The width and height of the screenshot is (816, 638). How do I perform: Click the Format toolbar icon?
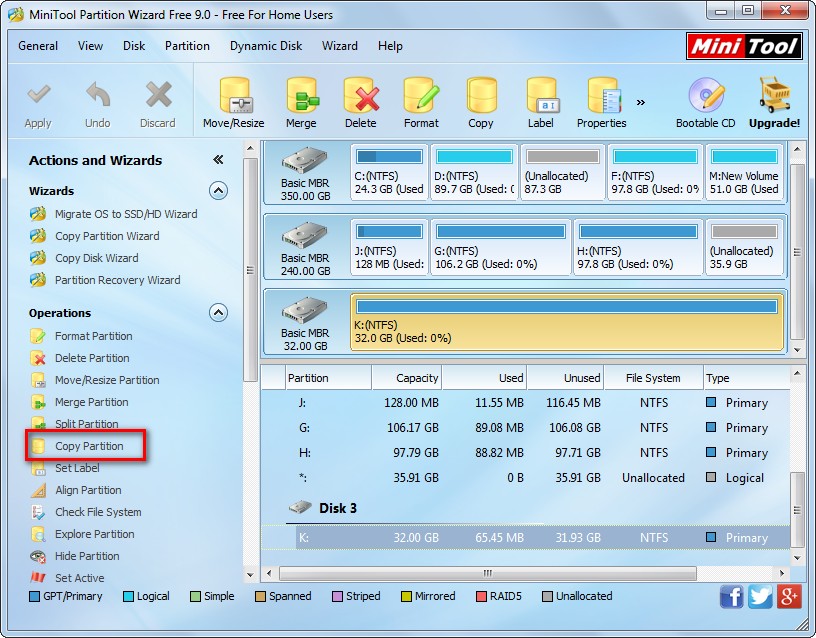point(422,95)
